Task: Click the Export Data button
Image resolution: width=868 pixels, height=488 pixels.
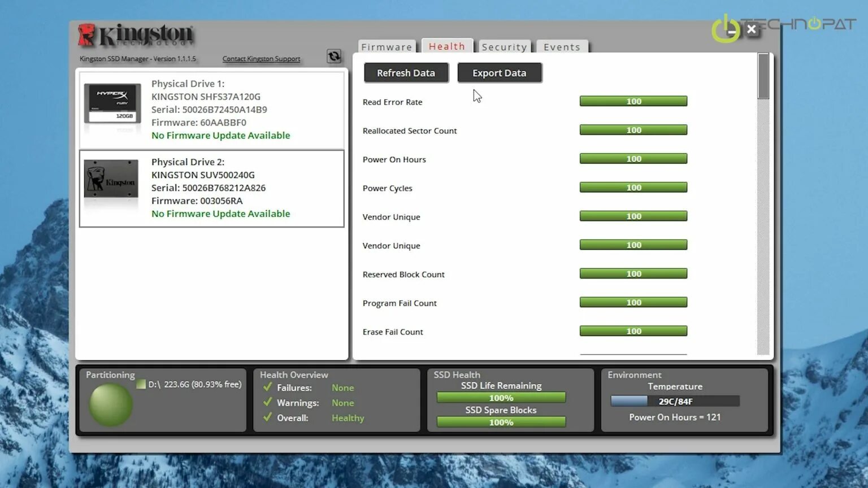Action: [499, 72]
